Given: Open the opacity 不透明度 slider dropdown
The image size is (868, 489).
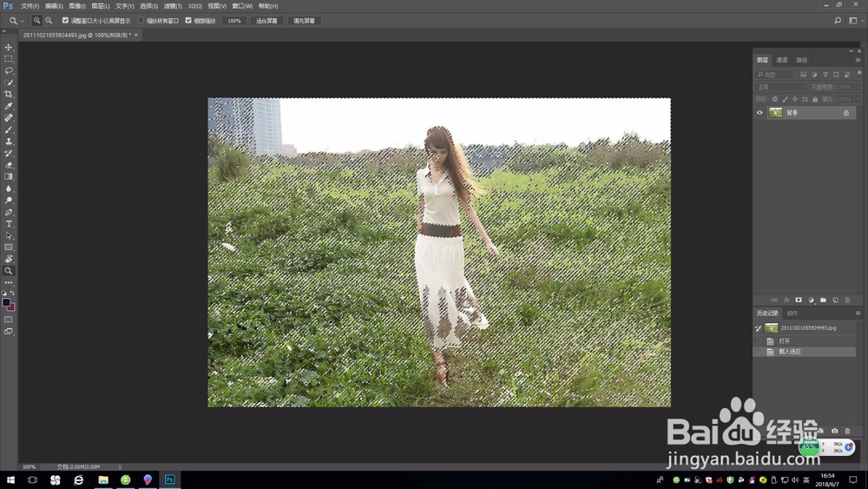Looking at the screenshot, I should click(858, 87).
